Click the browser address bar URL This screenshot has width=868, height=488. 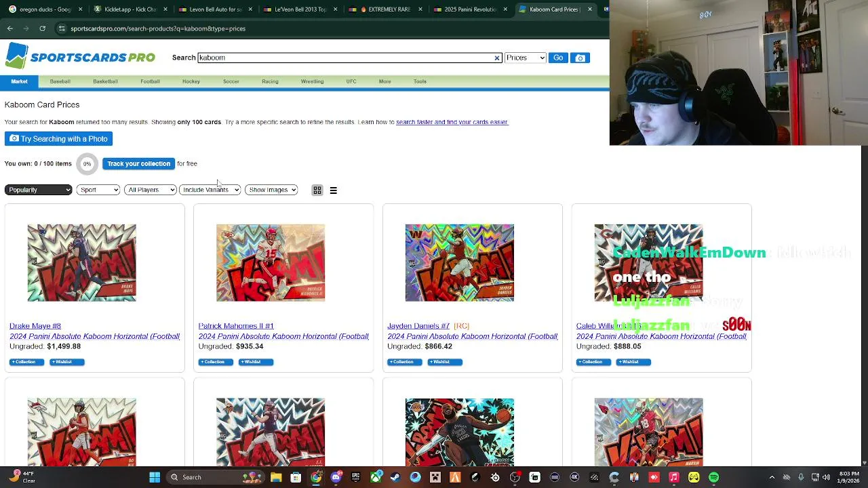[158, 28]
